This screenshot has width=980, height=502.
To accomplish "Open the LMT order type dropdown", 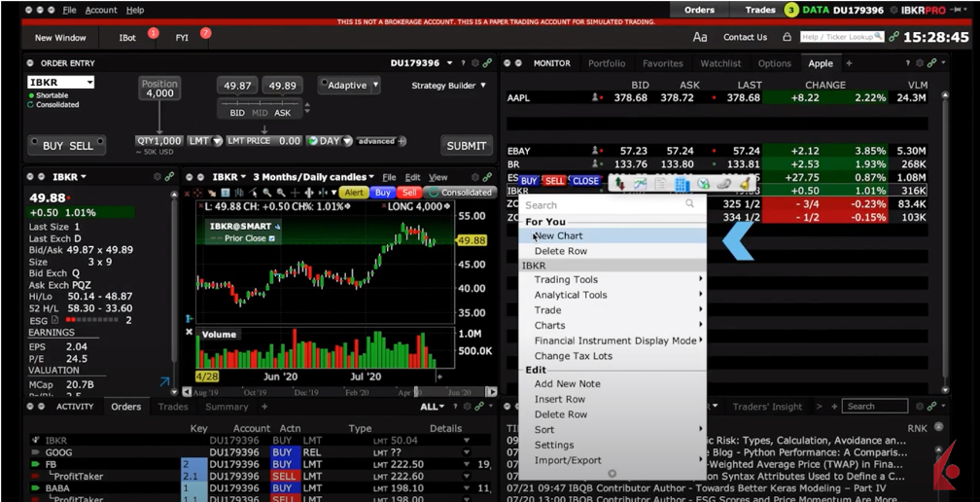I will [x=204, y=141].
